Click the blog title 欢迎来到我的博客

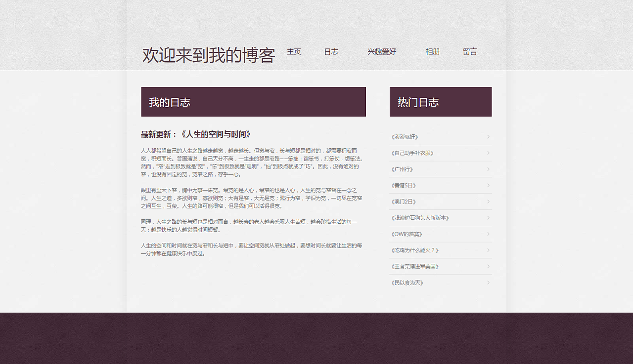[x=209, y=55]
